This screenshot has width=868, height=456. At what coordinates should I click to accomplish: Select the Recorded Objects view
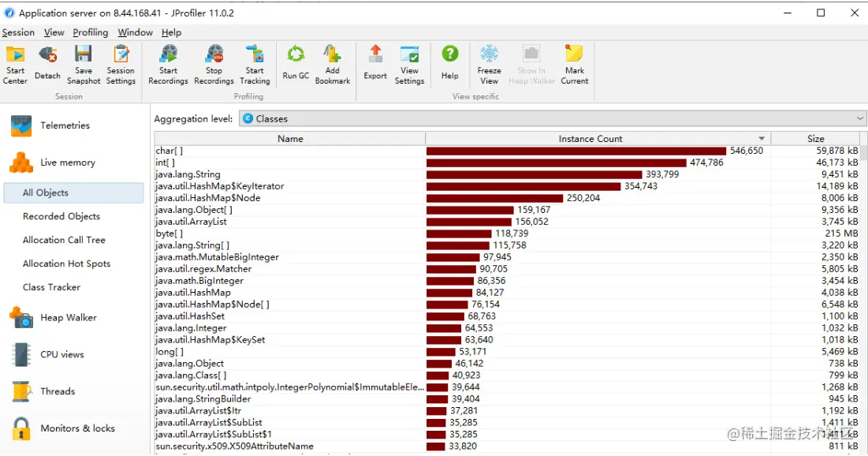coord(61,217)
